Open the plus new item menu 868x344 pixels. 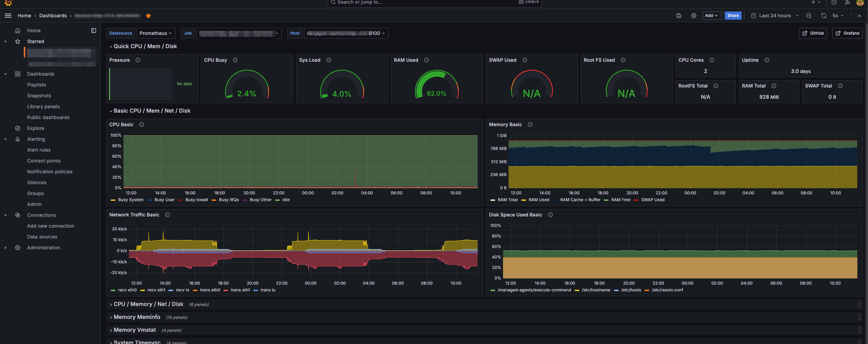pos(815,2)
